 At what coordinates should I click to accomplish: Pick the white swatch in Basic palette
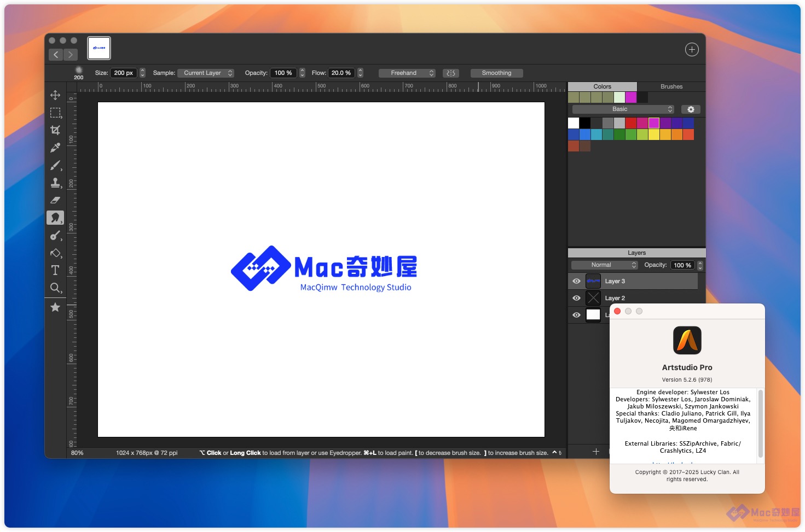(574, 123)
